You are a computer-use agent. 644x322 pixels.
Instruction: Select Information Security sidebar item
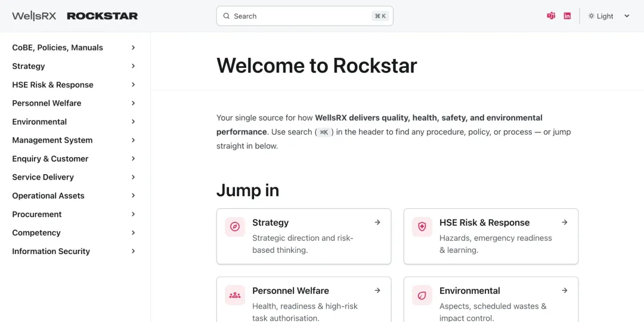pos(51,251)
